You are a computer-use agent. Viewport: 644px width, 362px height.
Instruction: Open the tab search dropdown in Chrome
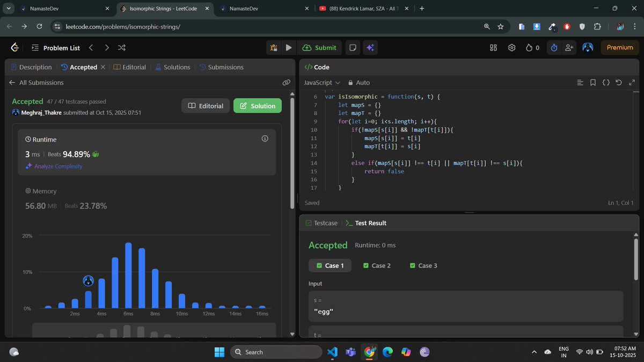tap(9, 9)
